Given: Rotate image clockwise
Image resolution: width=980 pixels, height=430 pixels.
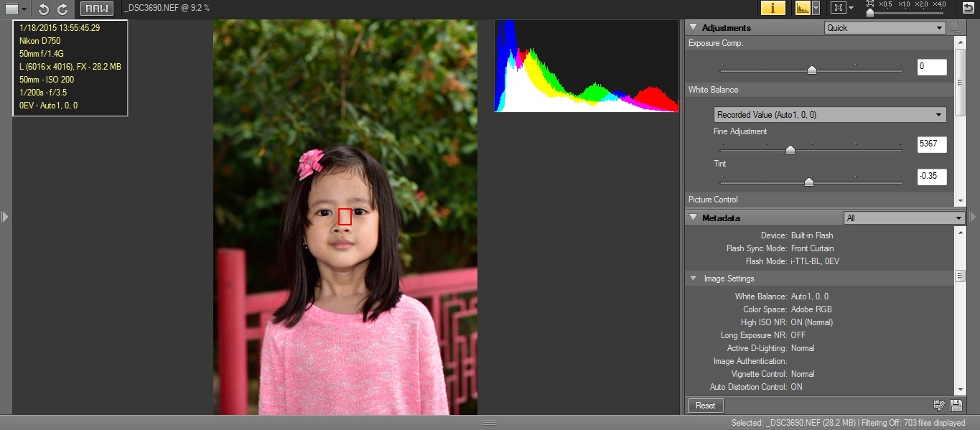Looking at the screenshot, I should pos(63,9).
